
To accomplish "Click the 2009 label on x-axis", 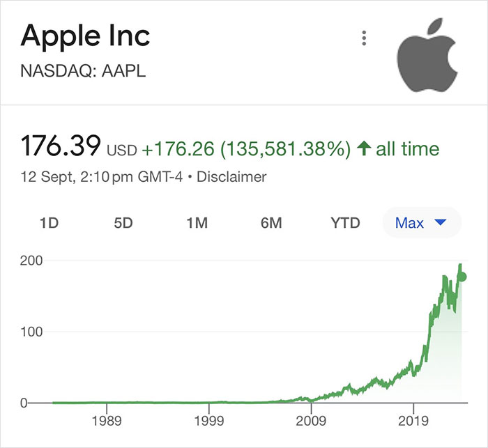I will coord(310,422).
